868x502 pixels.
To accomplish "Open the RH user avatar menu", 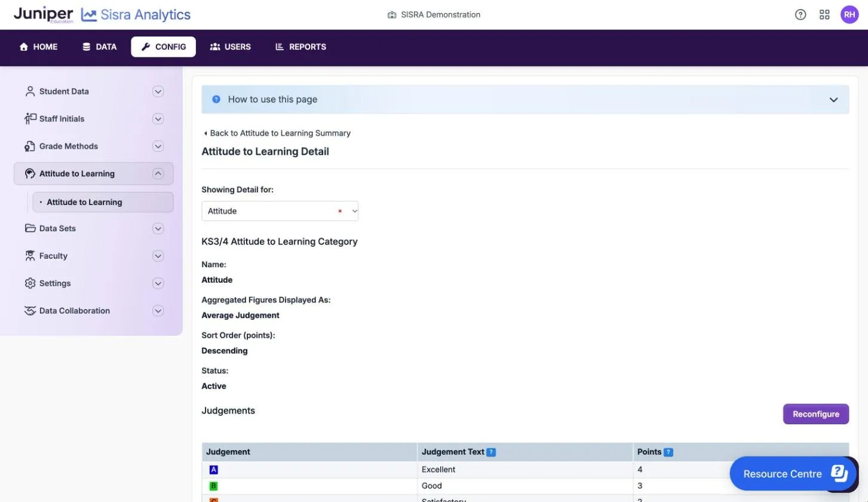I will click(x=849, y=15).
